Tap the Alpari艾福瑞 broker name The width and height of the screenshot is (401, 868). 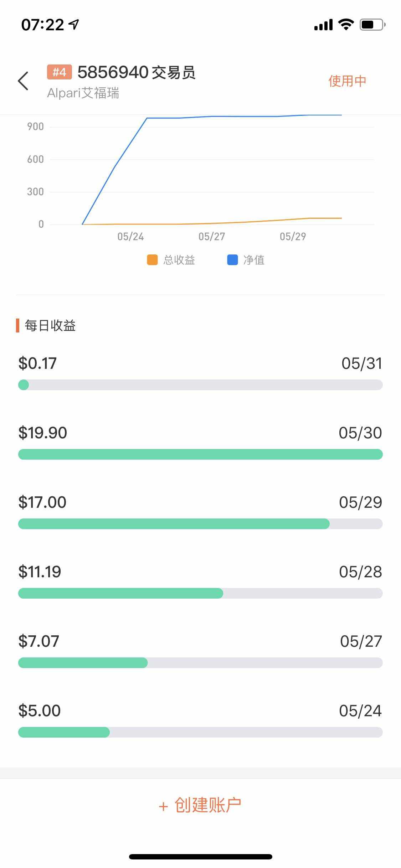point(83,93)
